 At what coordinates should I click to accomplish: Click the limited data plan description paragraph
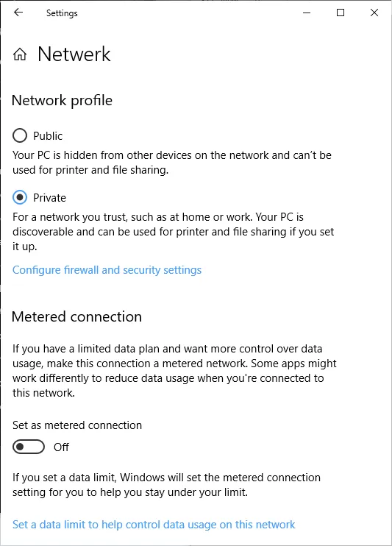pyautogui.click(x=174, y=371)
